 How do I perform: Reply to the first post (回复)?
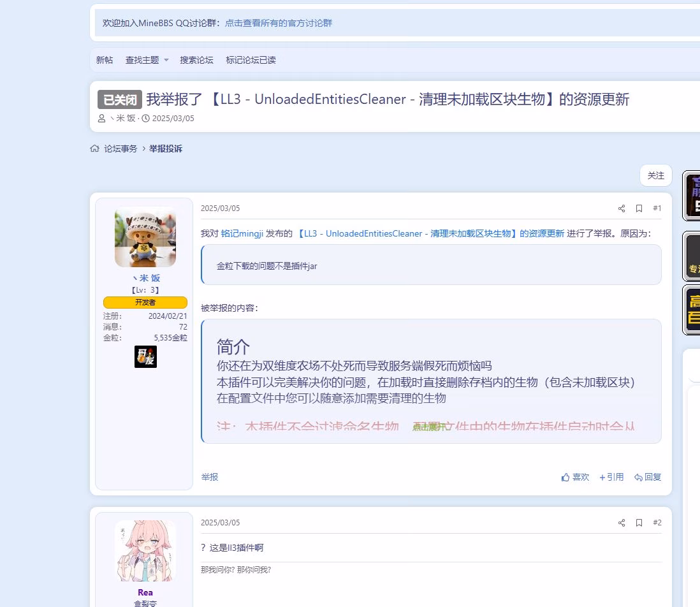click(648, 477)
